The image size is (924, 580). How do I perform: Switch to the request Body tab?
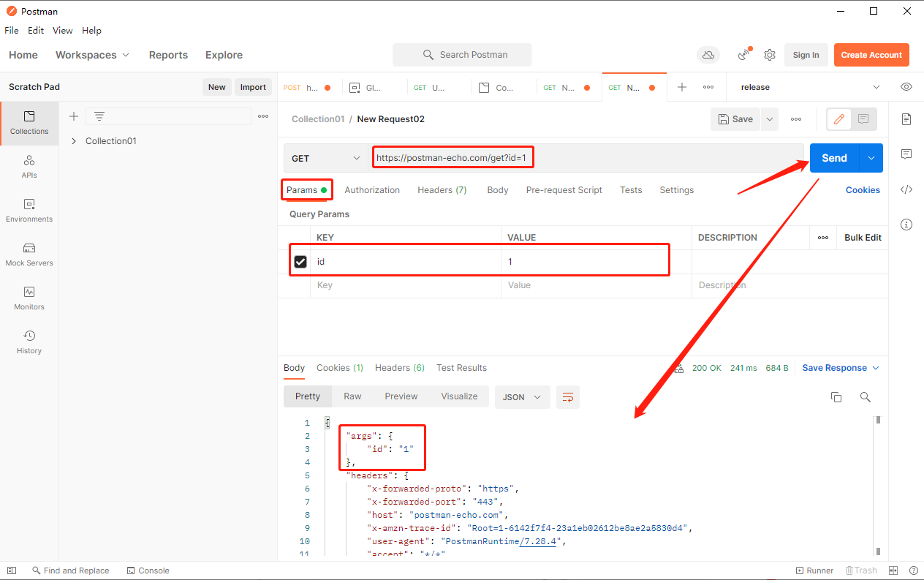[x=498, y=190]
